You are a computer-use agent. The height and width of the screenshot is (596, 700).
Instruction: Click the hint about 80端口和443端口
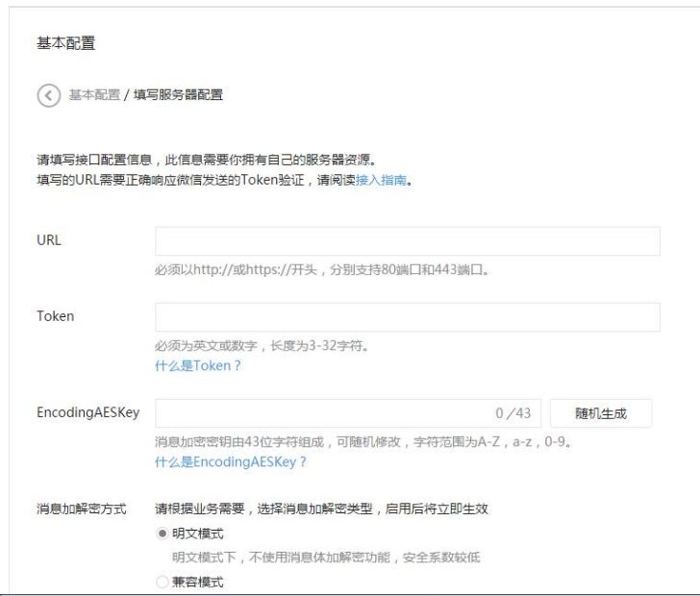tap(321, 270)
